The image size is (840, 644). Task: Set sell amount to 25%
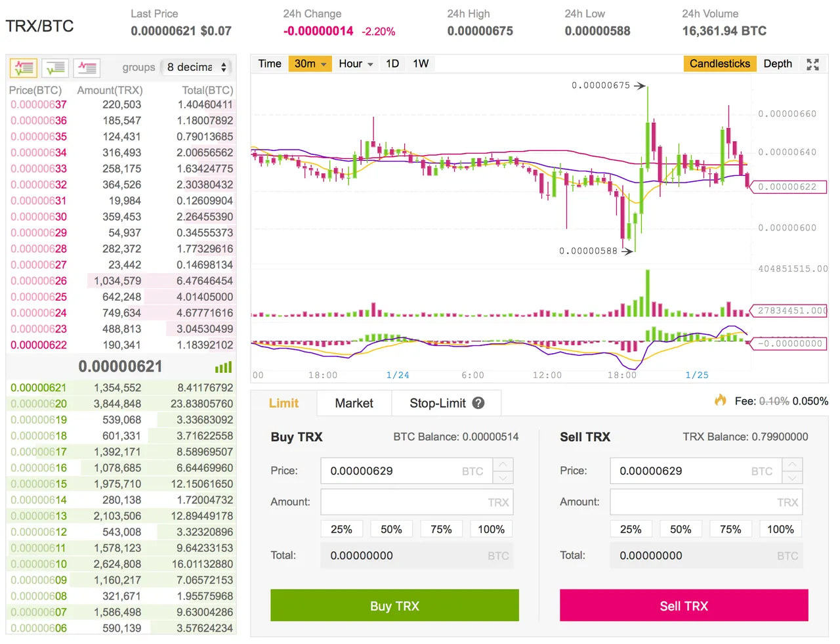tap(631, 529)
